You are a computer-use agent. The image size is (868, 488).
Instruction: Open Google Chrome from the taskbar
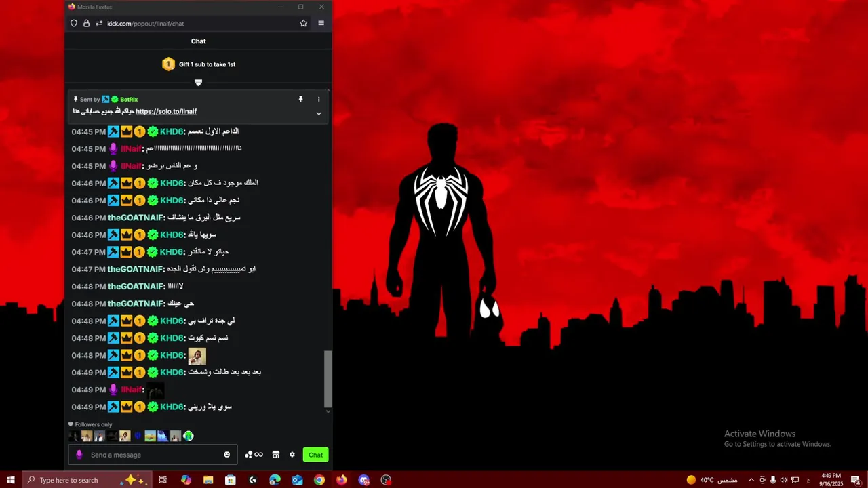click(x=319, y=480)
